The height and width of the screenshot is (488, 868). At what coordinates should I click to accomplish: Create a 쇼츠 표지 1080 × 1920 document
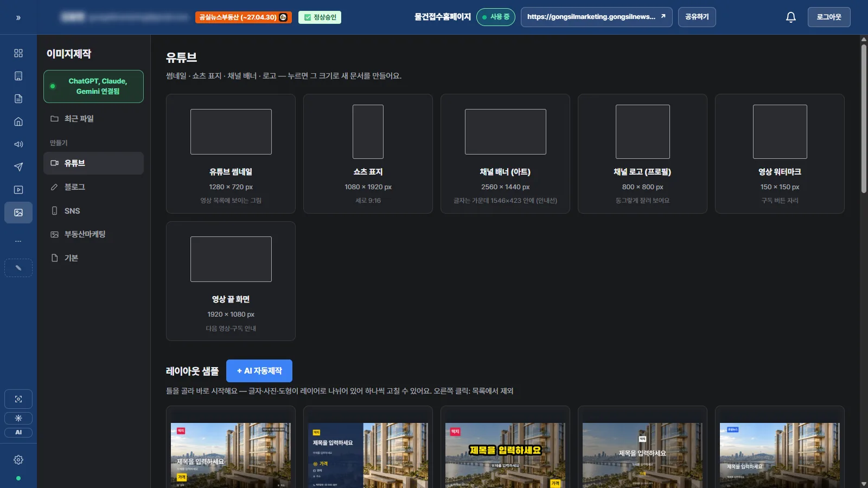click(x=368, y=154)
